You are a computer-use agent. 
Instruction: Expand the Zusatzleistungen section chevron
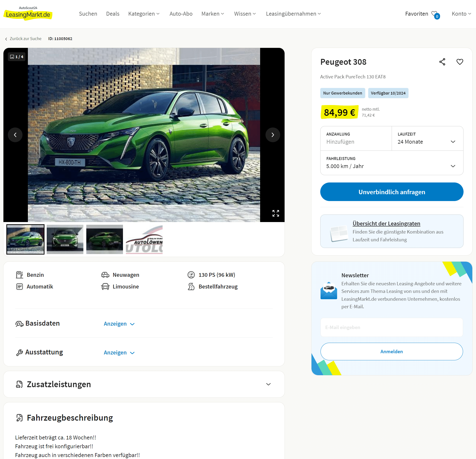(x=268, y=384)
